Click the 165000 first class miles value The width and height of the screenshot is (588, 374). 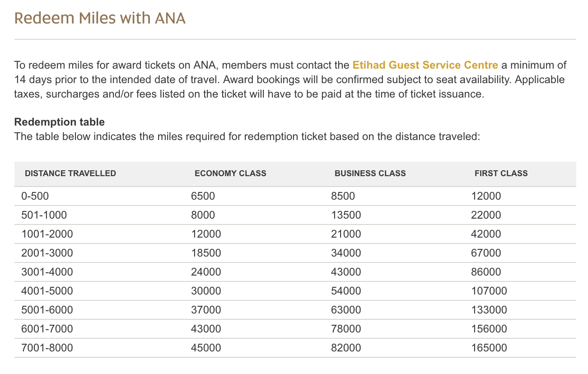(489, 348)
